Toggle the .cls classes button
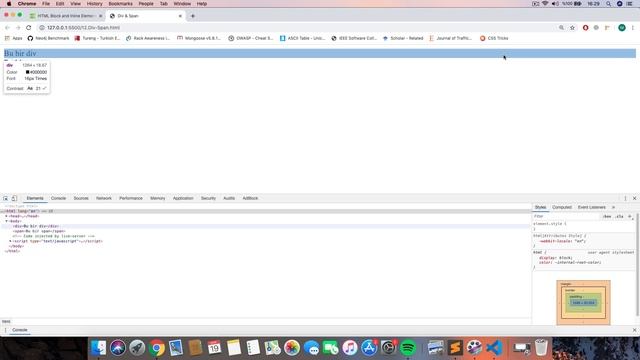Image resolution: width=640 pixels, height=360 pixels. click(620, 216)
